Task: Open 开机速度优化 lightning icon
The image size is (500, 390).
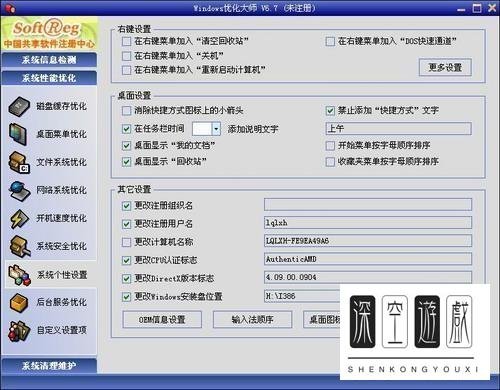Action: point(19,218)
